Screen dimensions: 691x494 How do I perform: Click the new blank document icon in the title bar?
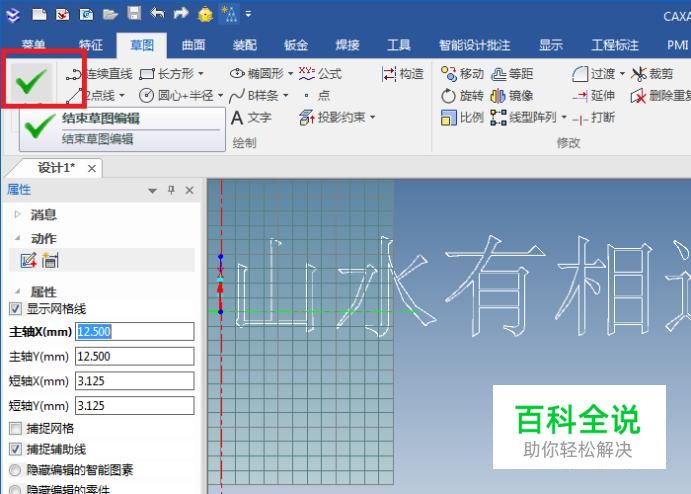click(39, 15)
